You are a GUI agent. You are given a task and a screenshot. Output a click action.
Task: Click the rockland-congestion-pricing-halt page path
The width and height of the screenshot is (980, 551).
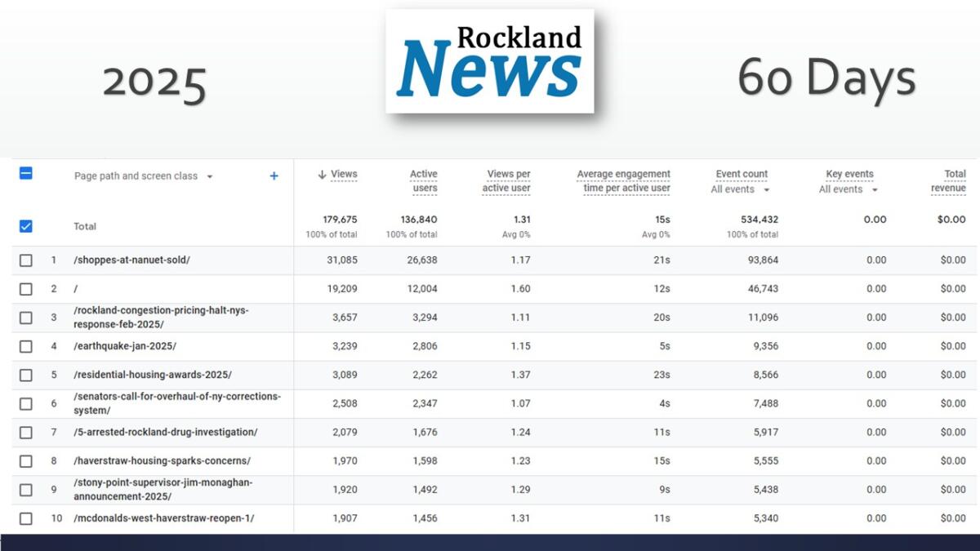pos(161,318)
